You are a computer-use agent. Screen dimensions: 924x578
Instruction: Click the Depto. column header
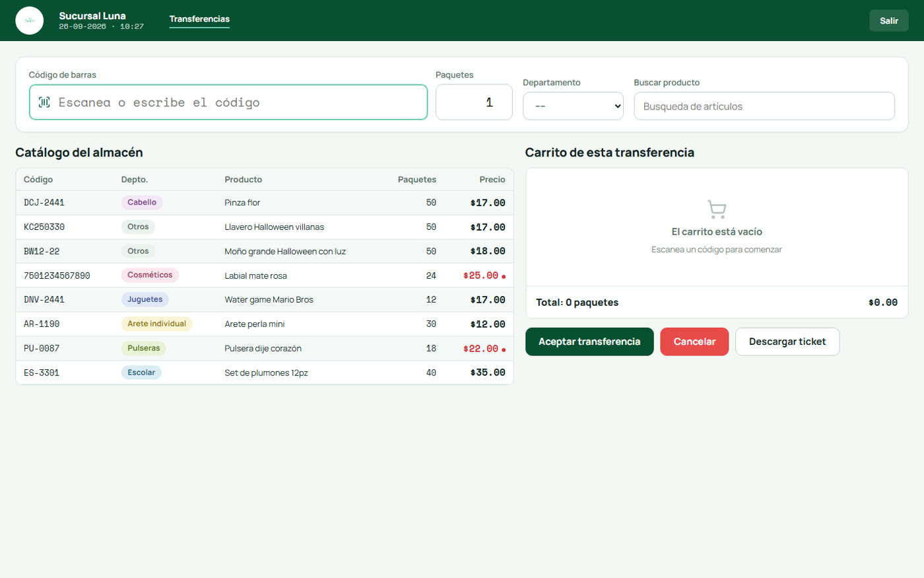tap(135, 180)
